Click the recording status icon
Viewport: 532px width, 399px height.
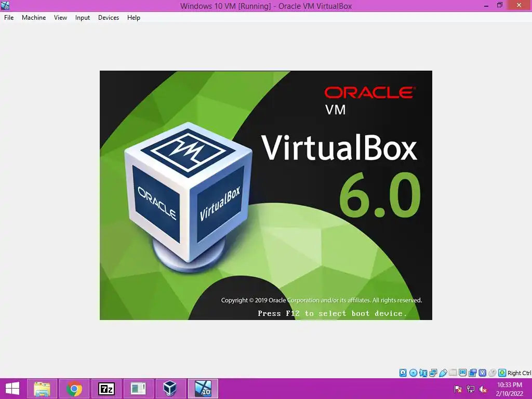[472, 373]
